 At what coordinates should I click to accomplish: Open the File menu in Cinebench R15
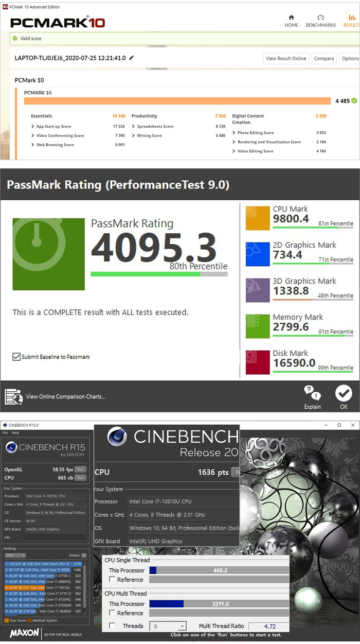click(x=5, y=432)
